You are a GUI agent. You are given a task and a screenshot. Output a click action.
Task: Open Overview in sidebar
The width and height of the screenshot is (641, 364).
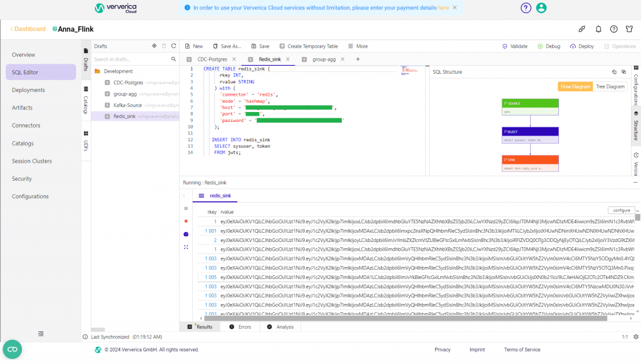coord(23,55)
